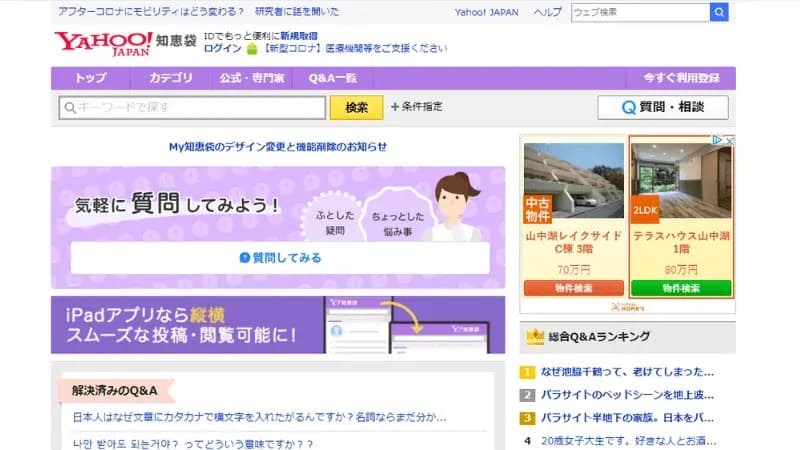Click the AdChoices triangle icon on ad
Viewport: 800px width, 450px height.
click(717, 140)
